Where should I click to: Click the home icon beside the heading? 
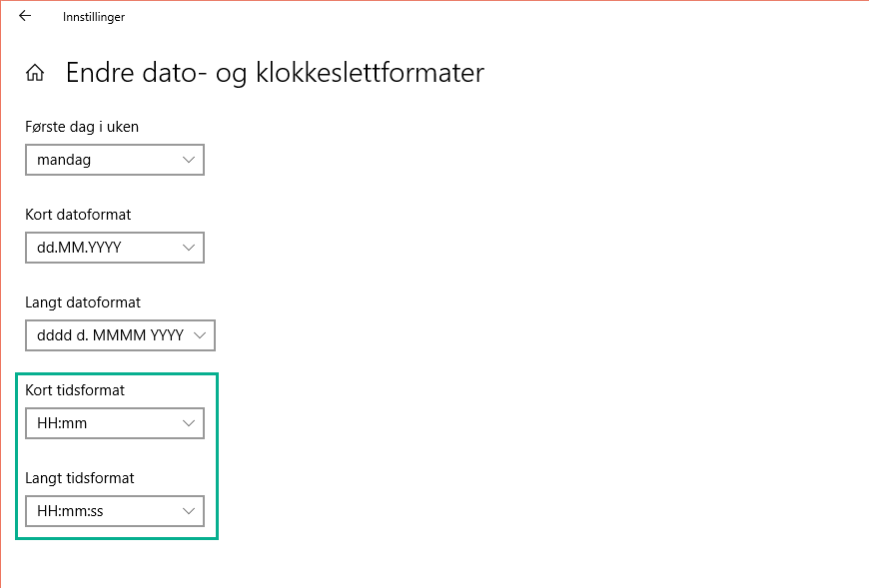click(x=35, y=73)
